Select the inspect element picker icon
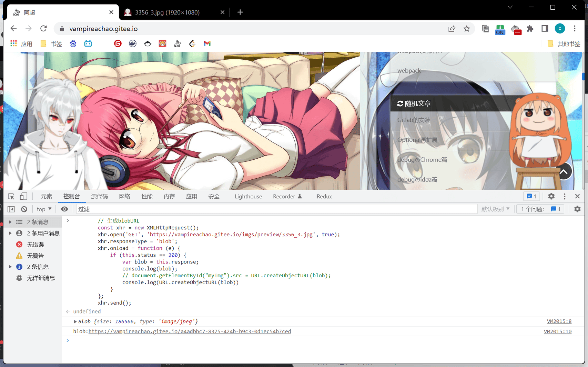Viewport: 588px width, 367px height. 11,197
